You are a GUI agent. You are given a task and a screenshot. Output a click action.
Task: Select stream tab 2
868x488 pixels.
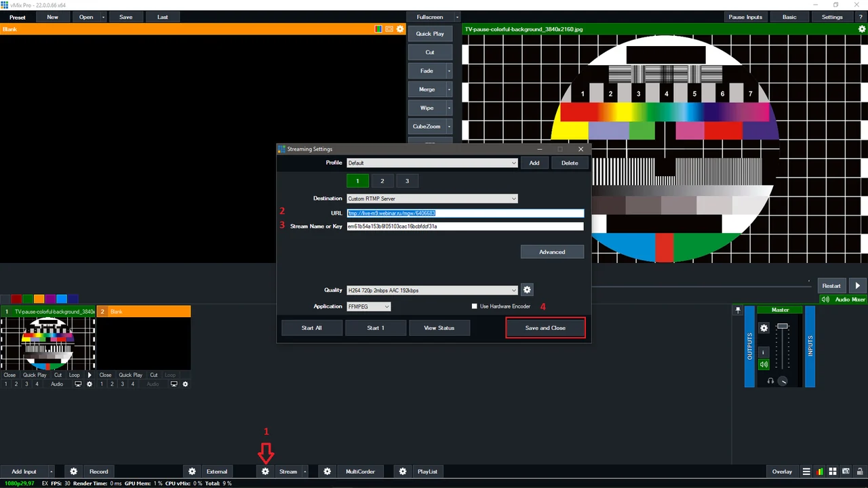pos(382,181)
